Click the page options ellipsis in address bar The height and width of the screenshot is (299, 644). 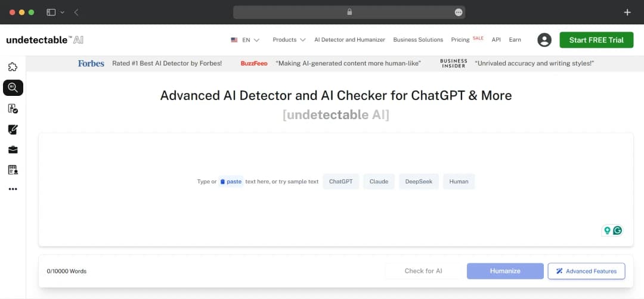click(459, 13)
